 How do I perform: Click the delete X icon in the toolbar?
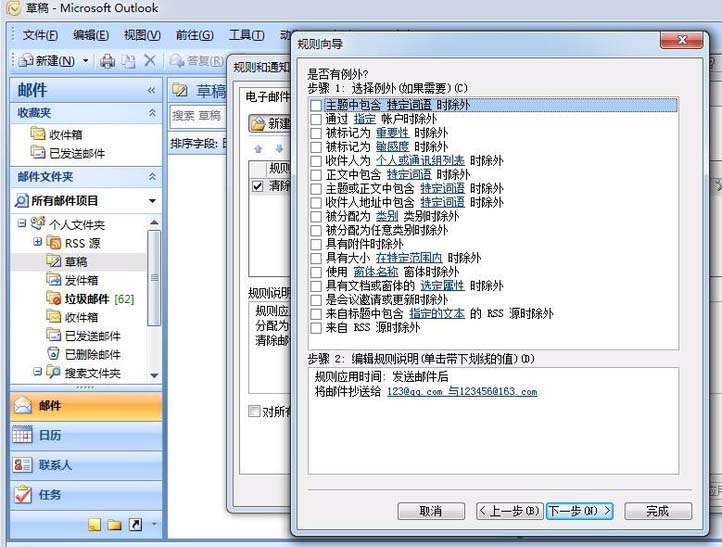click(150, 61)
